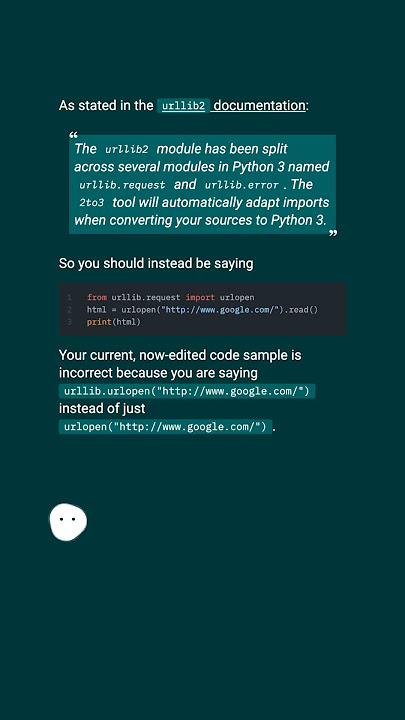Click the white blob face avatar

pyautogui.click(x=68, y=522)
